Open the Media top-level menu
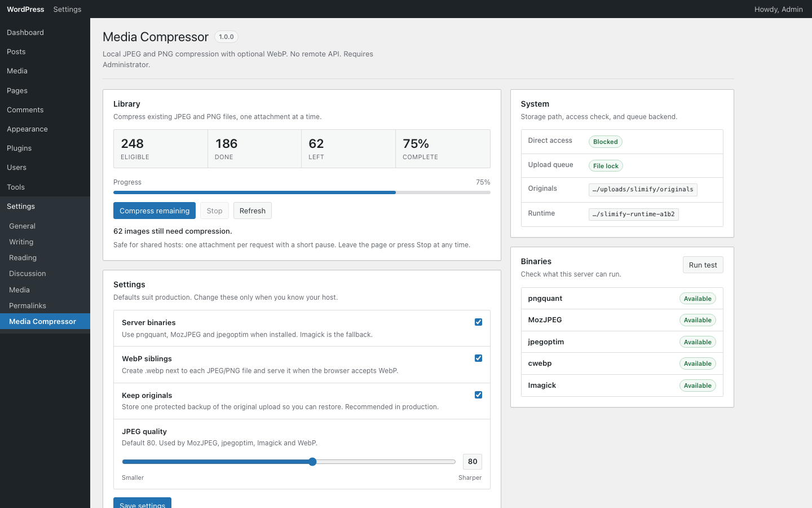This screenshot has width=812, height=508. tap(45, 71)
